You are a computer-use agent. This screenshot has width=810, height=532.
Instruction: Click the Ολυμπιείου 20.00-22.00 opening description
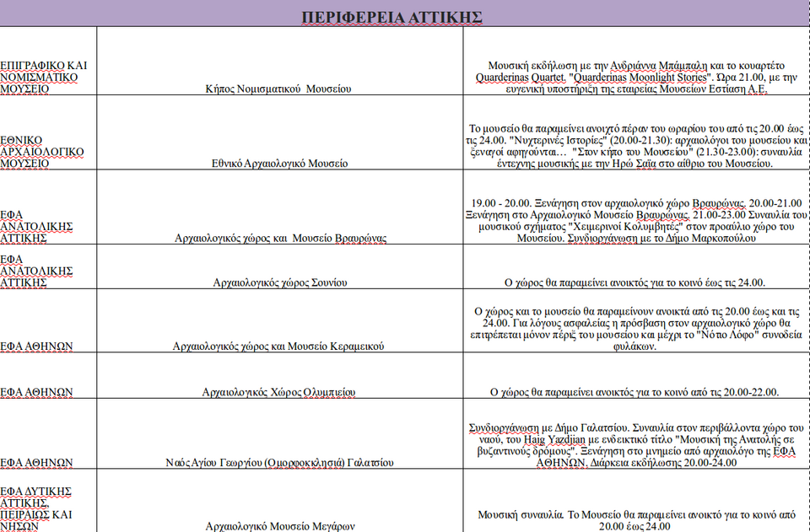pyautogui.click(x=634, y=392)
